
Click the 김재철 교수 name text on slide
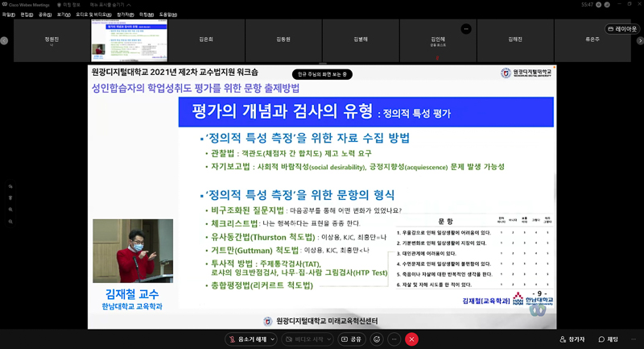132,294
